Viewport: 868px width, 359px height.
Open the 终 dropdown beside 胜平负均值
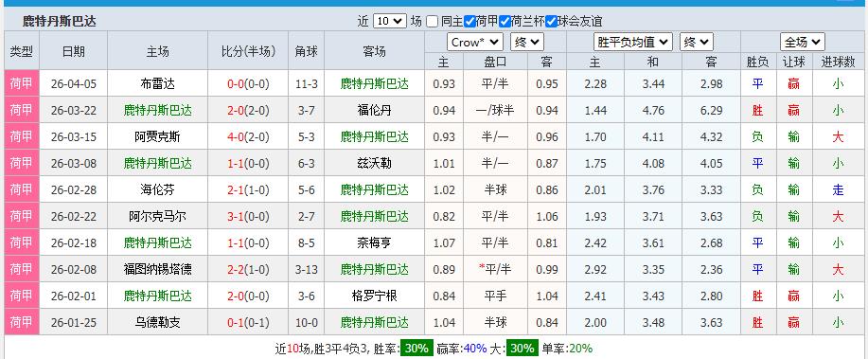pos(697,42)
